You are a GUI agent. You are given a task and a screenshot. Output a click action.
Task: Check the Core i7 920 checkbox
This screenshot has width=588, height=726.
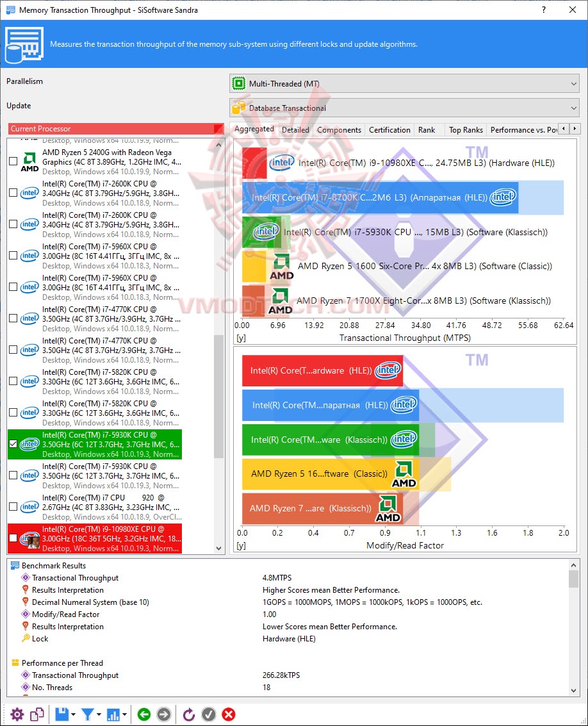pyautogui.click(x=13, y=506)
